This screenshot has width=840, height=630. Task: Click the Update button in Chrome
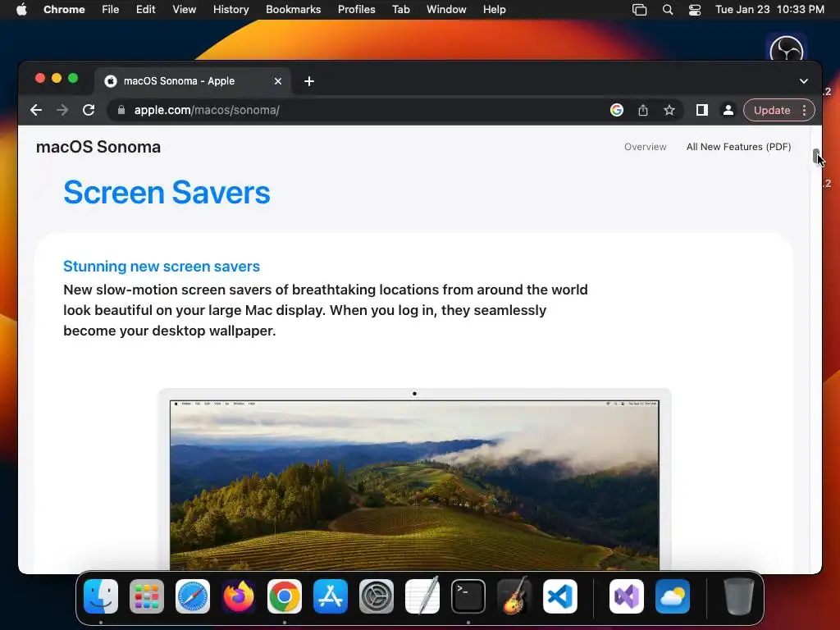(x=771, y=111)
